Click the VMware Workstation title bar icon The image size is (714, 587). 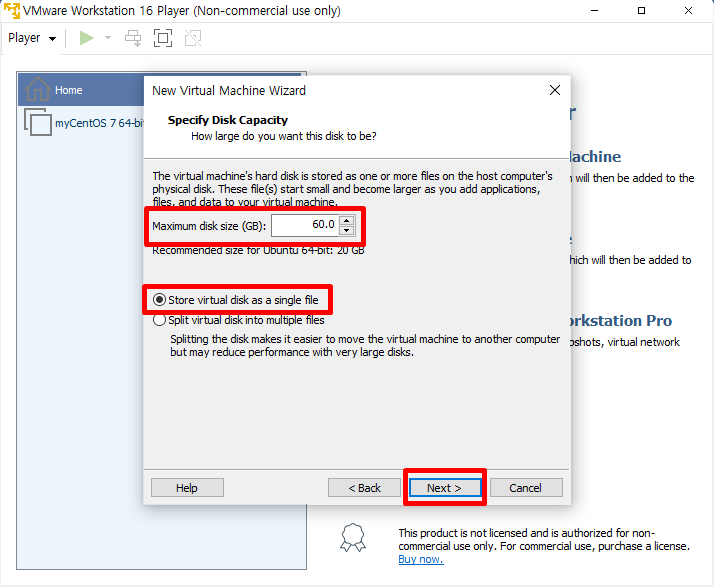point(12,10)
